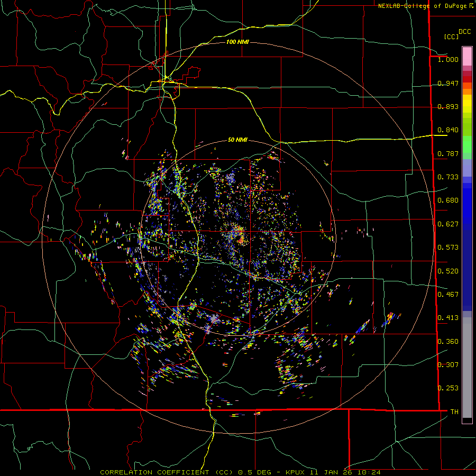
Task: Select the 50 NMI range ring label
Action: point(237,140)
